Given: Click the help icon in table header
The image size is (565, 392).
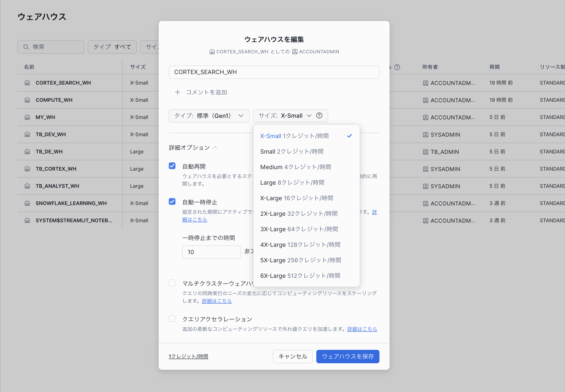Looking at the screenshot, I should (x=397, y=67).
